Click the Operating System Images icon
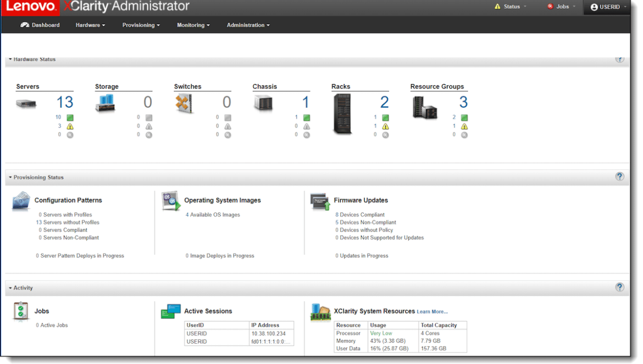The width and height of the screenshot is (643, 364). pyautogui.click(x=171, y=200)
